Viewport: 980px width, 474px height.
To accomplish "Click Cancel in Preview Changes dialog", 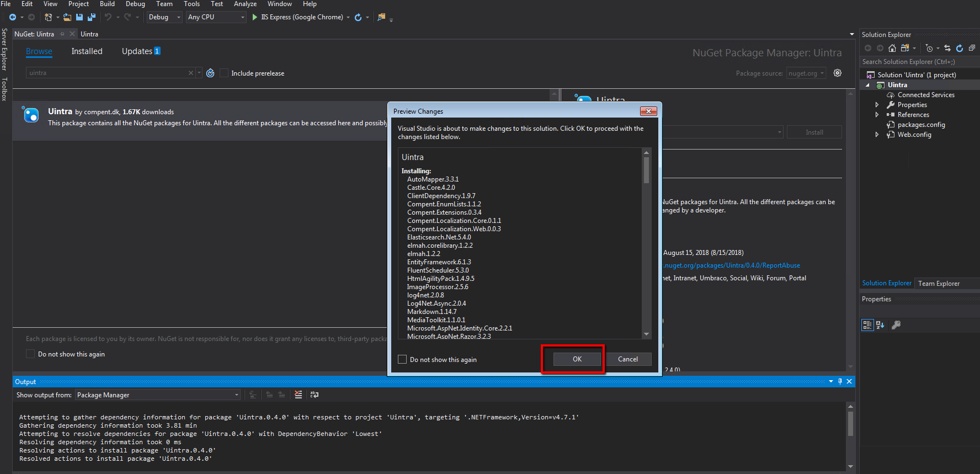I will pos(628,359).
